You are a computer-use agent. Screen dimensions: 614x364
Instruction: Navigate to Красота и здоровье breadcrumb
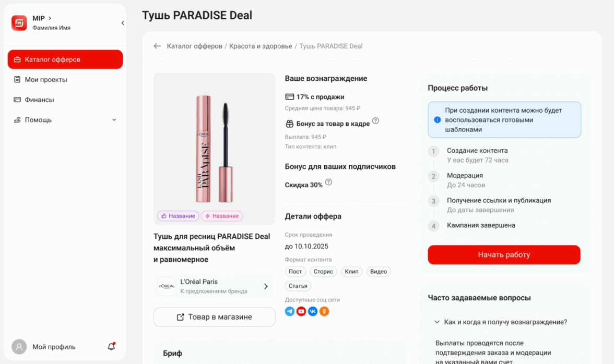(x=261, y=46)
